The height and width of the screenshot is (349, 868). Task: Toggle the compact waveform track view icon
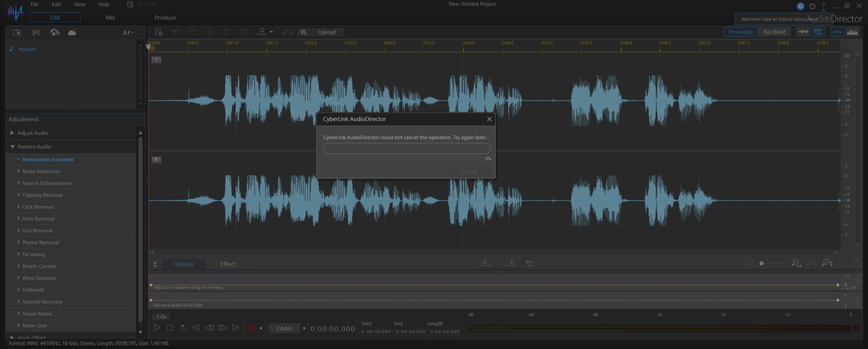coord(803,32)
